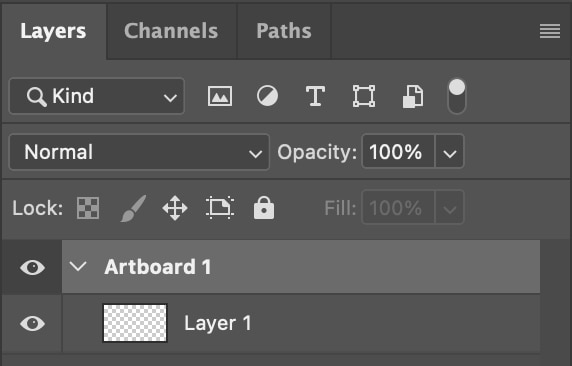Screen dimensions: 572x366
Task: Lock all padlock icon
Action: (x=264, y=208)
